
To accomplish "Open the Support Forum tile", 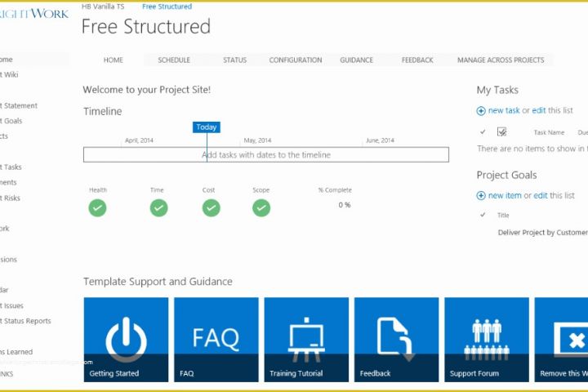I will point(487,340).
